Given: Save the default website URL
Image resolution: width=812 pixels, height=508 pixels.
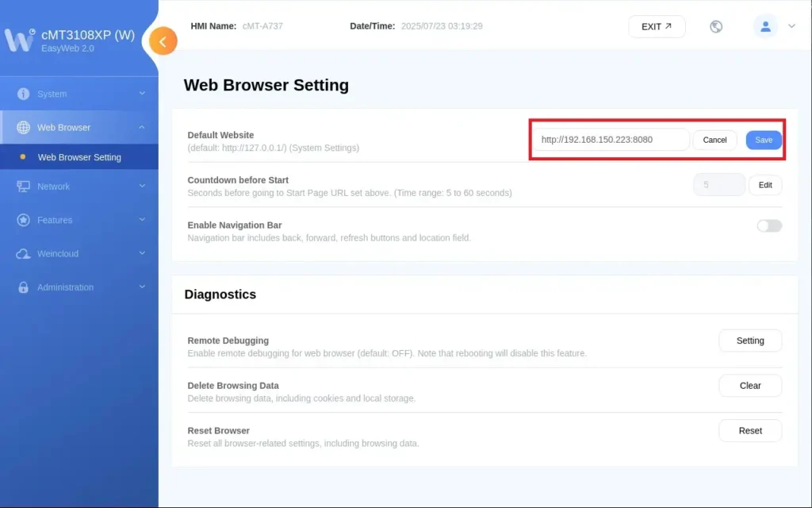Looking at the screenshot, I should [x=764, y=140].
